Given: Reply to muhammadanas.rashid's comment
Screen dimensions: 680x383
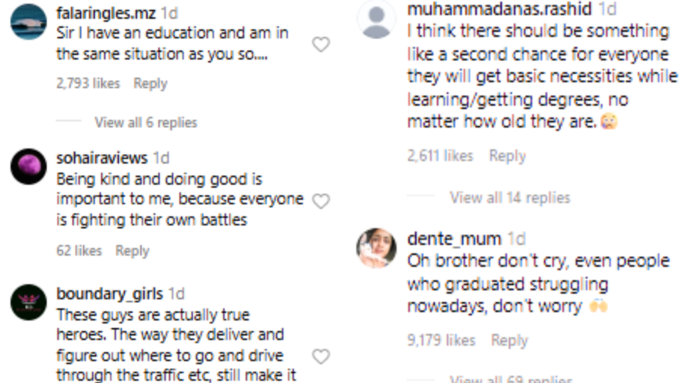Looking at the screenshot, I should click(x=507, y=156).
